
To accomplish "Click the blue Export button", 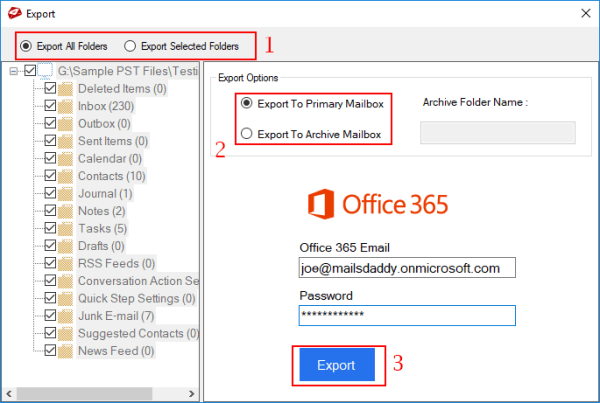I will 335,365.
